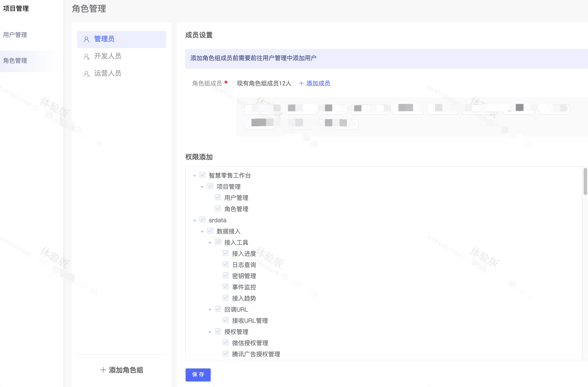Click the 保存 button
588x387 pixels.
(x=198, y=375)
